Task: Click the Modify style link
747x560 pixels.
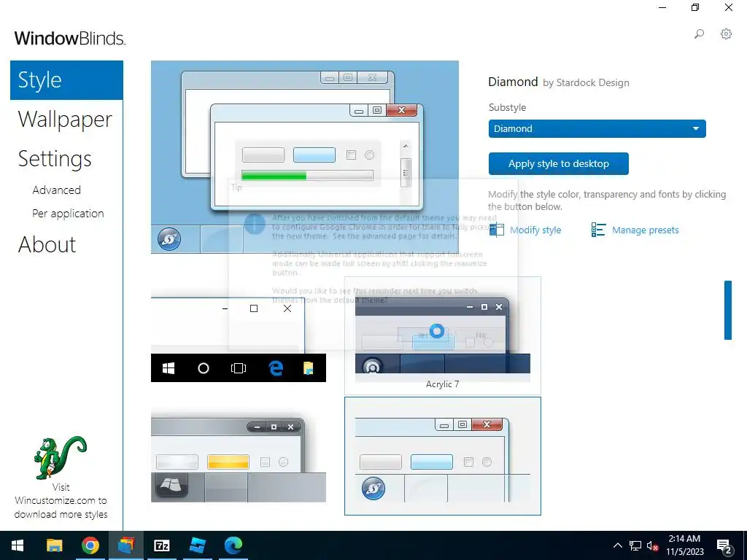Action: pyautogui.click(x=535, y=230)
